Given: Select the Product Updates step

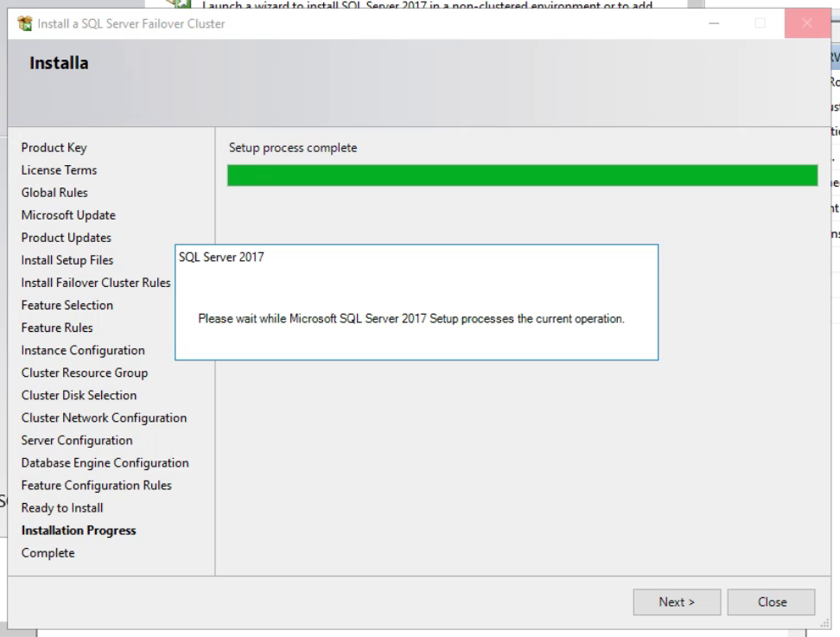Looking at the screenshot, I should click(x=67, y=238).
